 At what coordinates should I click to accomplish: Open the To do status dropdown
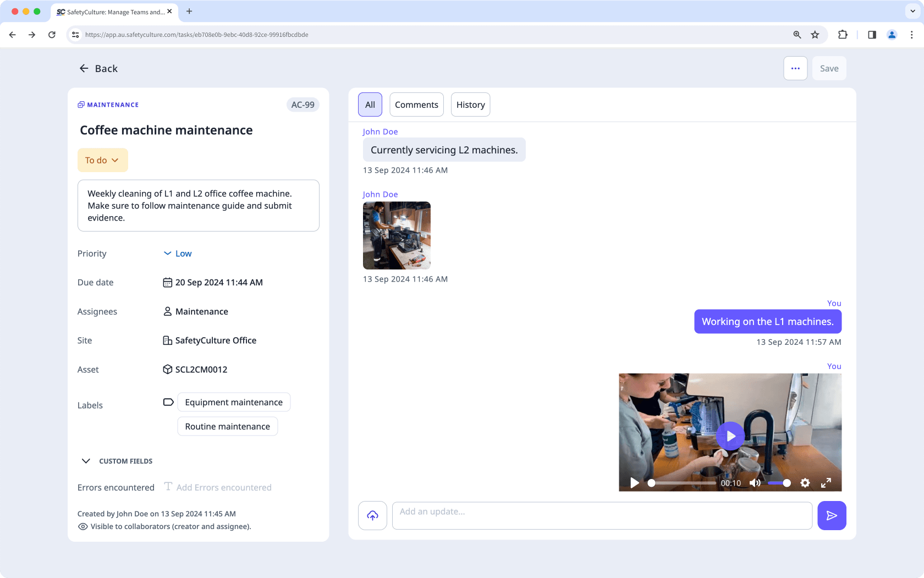pyautogui.click(x=102, y=160)
